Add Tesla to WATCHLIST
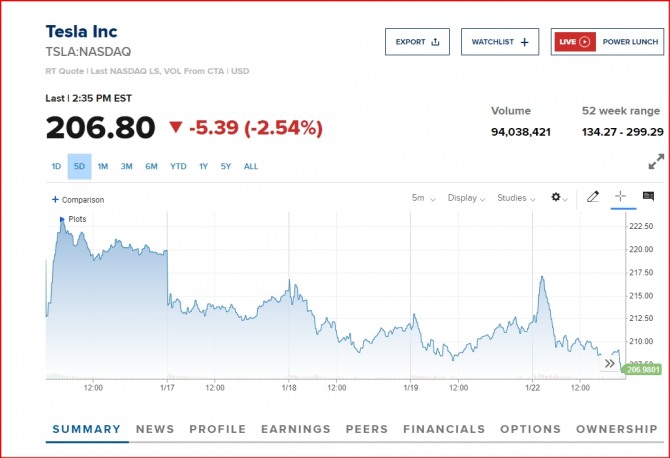670x458 pixels. (500, 42)
